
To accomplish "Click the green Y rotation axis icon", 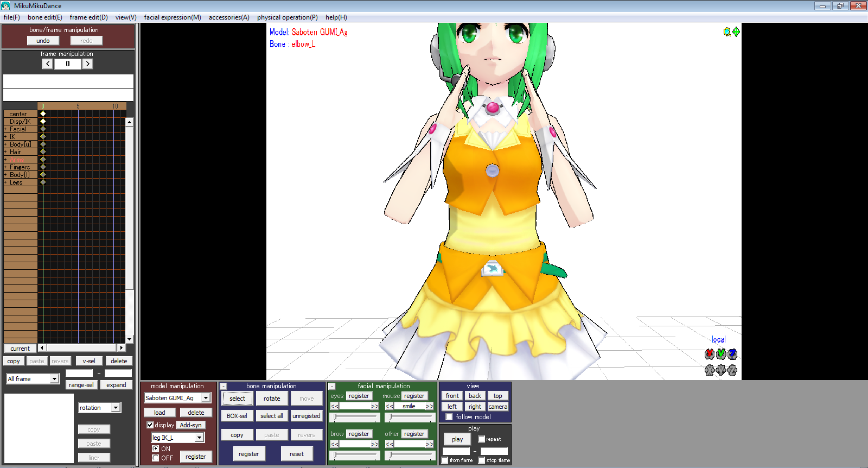I will click(x=721, y=354).
